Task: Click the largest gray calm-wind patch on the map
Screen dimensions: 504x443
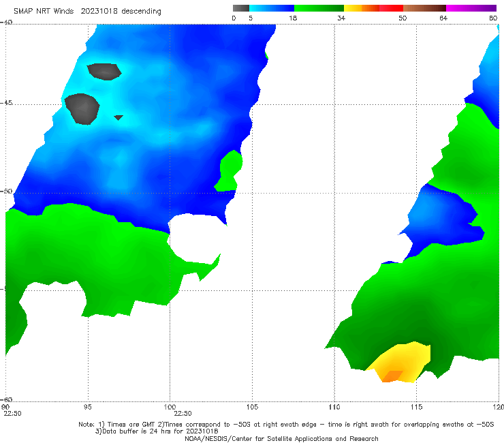Action: (82, 109)
